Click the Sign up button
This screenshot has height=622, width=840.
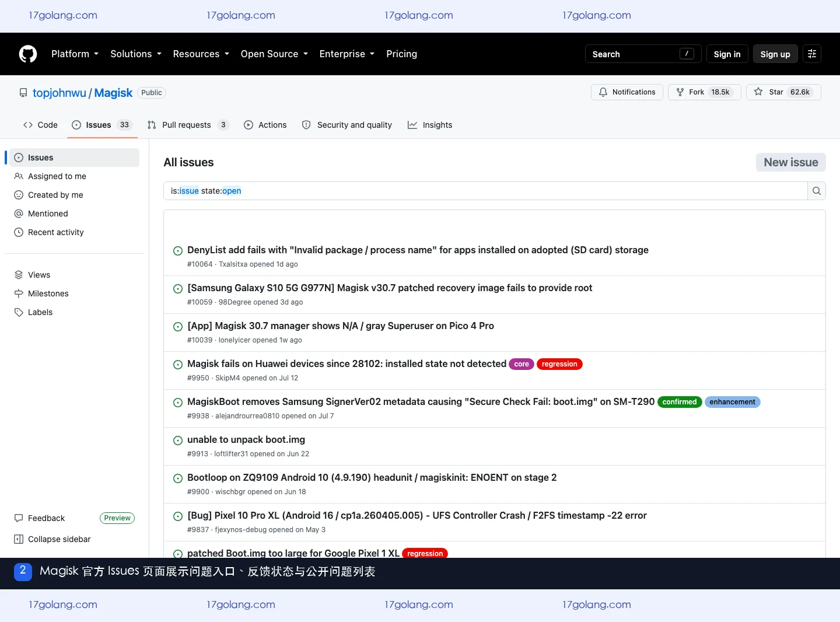click(775, 54)
